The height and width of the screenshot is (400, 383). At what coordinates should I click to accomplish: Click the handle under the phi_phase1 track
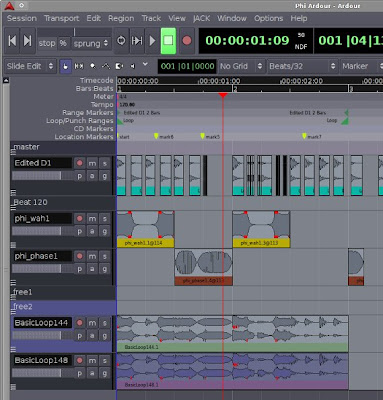tap(13, 283)
